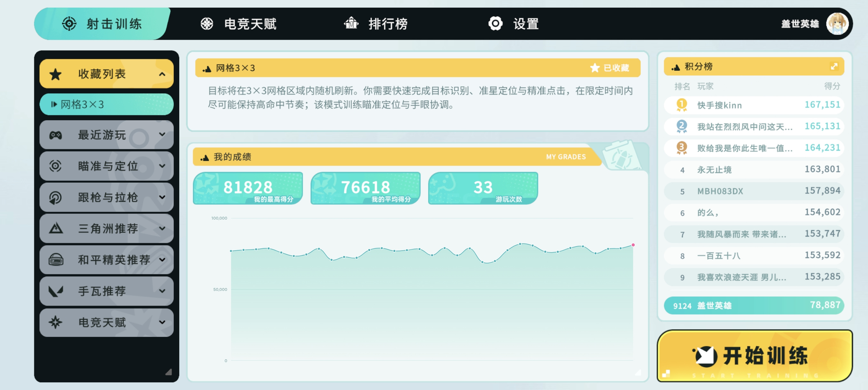
Task: Expand the 手瓦推荐 chevron
Action: [162, 291]
